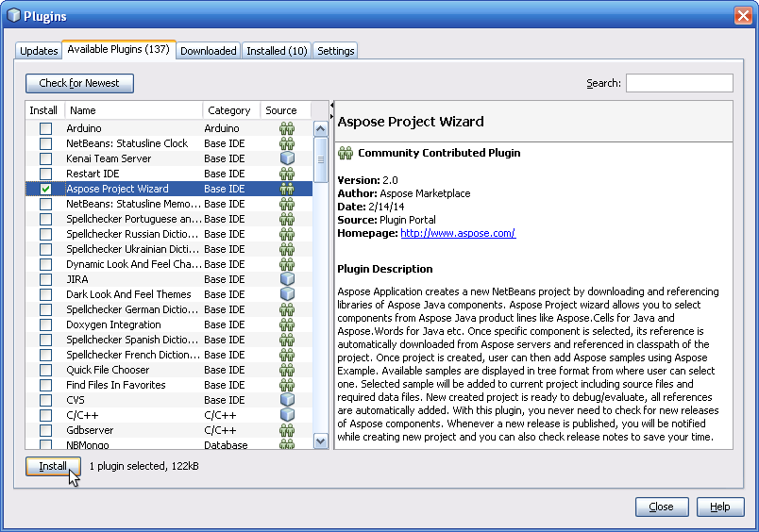Image resolution: width=759 pixels, height=532 pixels.
Task: Select the C/C++ plugin name
Action: pyautogui.click(x=82, y=415)
